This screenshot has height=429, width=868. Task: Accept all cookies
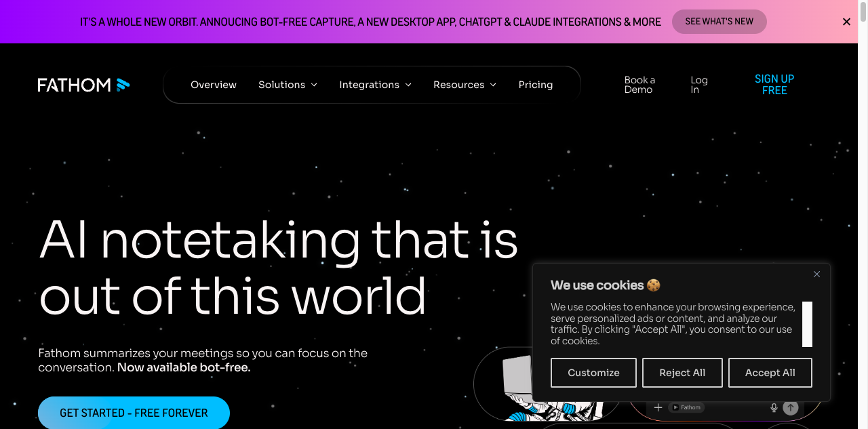coord(770,373)
